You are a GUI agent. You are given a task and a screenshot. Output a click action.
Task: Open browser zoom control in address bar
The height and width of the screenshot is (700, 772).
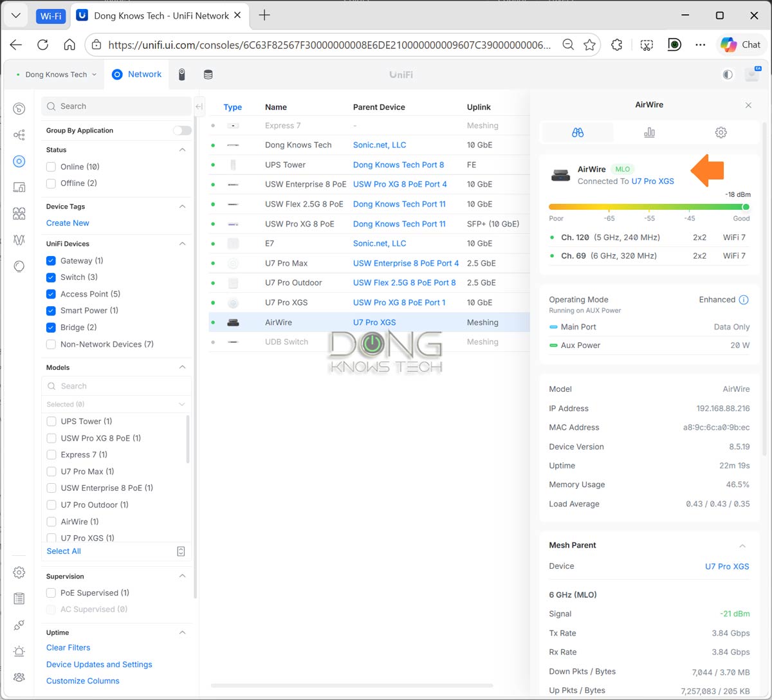pos(568,45)
